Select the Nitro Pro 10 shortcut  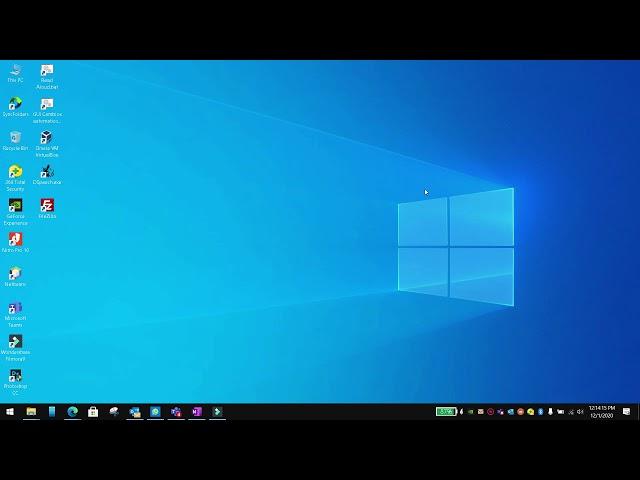click(x=15, y=242)
